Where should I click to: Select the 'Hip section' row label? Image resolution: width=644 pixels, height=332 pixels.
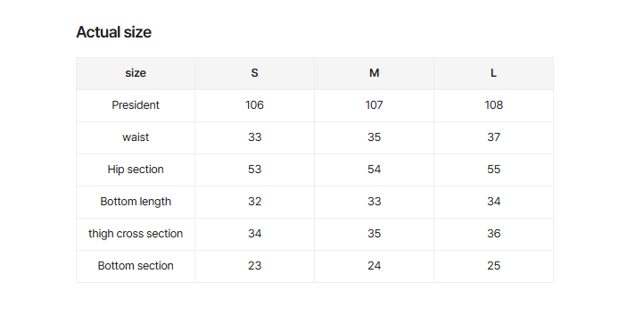click(x=136, y=170)
